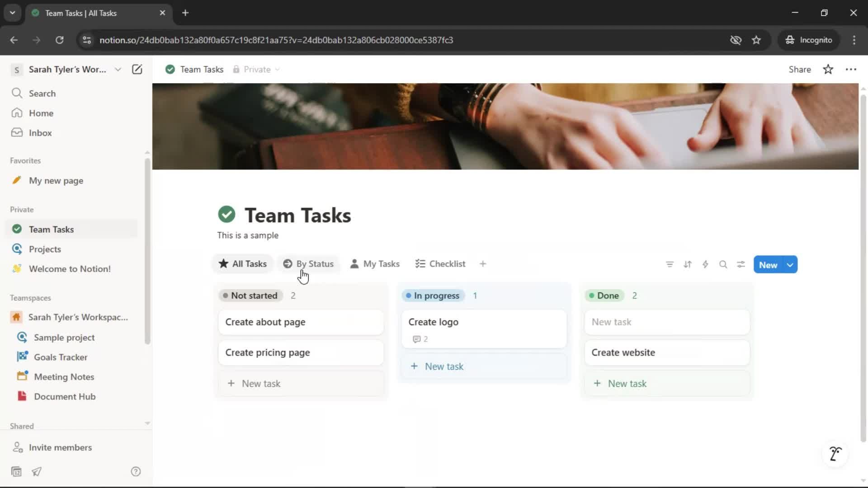The image size is (868, 488).
Task: Switch to the All Tasks view tab
Action: 243,264
